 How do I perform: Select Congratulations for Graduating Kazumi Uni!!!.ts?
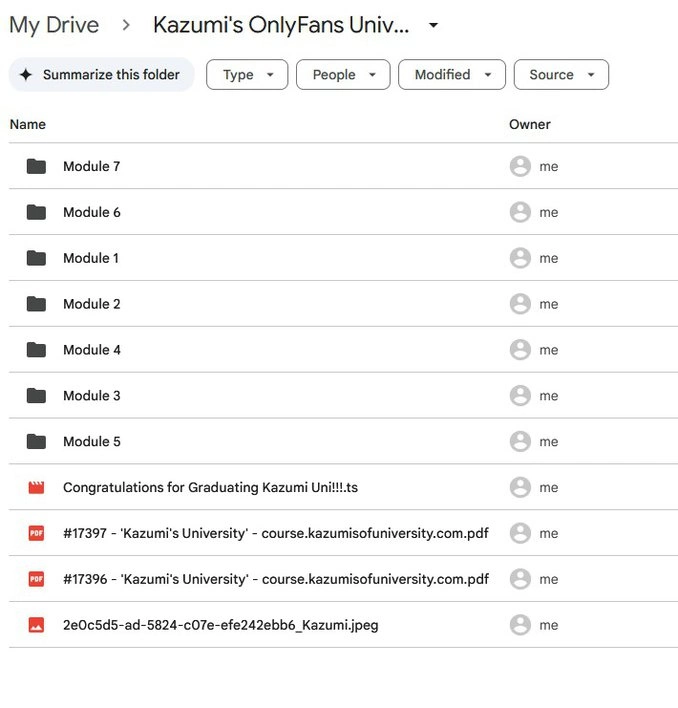[x=210, y=488]
